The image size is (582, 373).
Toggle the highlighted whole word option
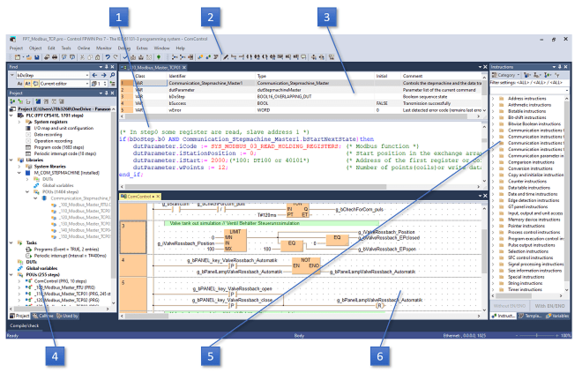tap(27, 84)
